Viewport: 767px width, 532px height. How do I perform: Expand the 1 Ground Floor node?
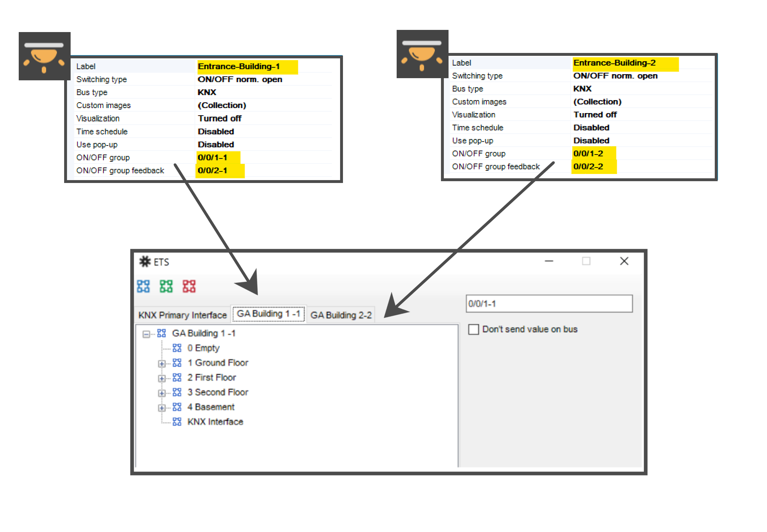[x=162, y=363]
